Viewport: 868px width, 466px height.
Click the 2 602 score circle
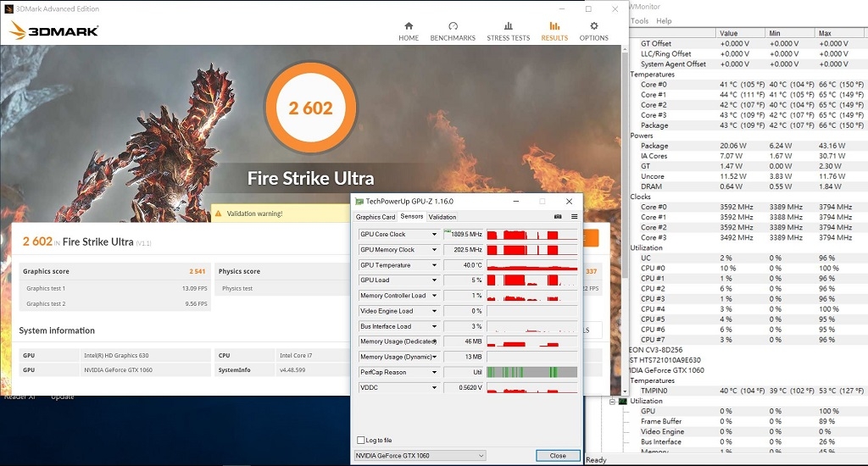[310, 108]
